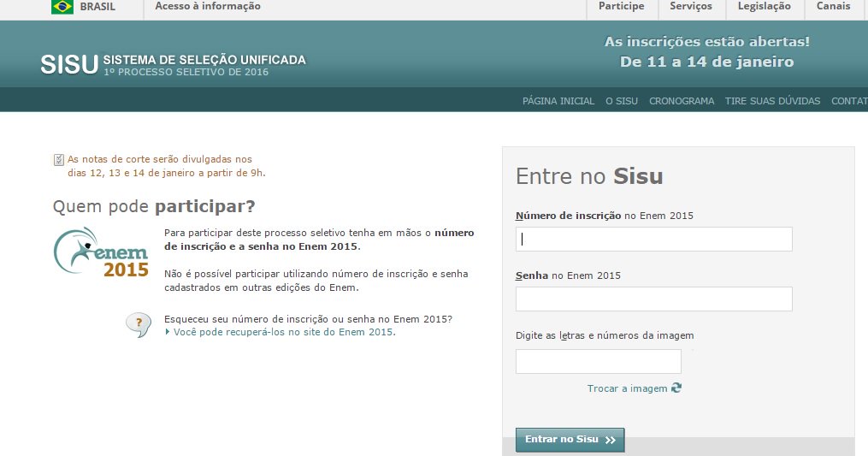This screenshot has height=456, width=868.
Task: Click the checklist icon beside notas de corte
Action: pos(59,160)
